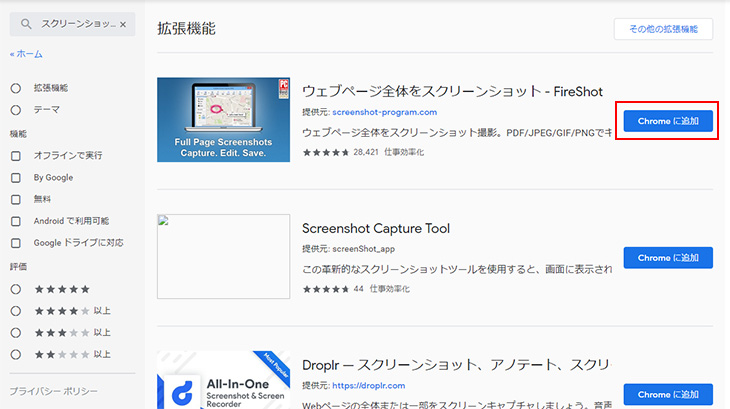Check Google ドライブに対応 option
This screenshot has width=730, height=409.
pos(16,243)
